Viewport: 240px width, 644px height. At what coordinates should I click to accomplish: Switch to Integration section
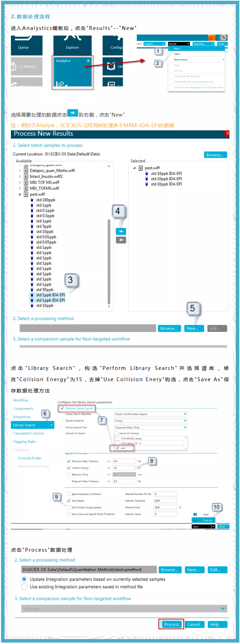coord(22,417)
